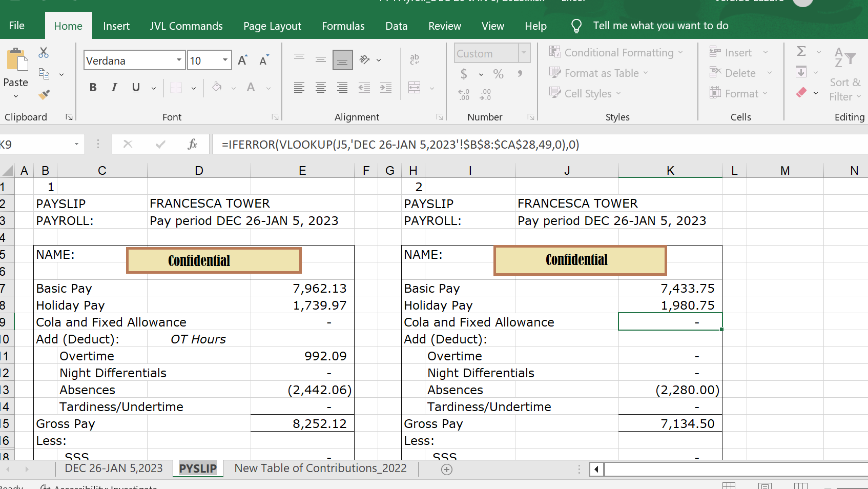
Task: Select the Format Painter brush
Action: (44, 94)
